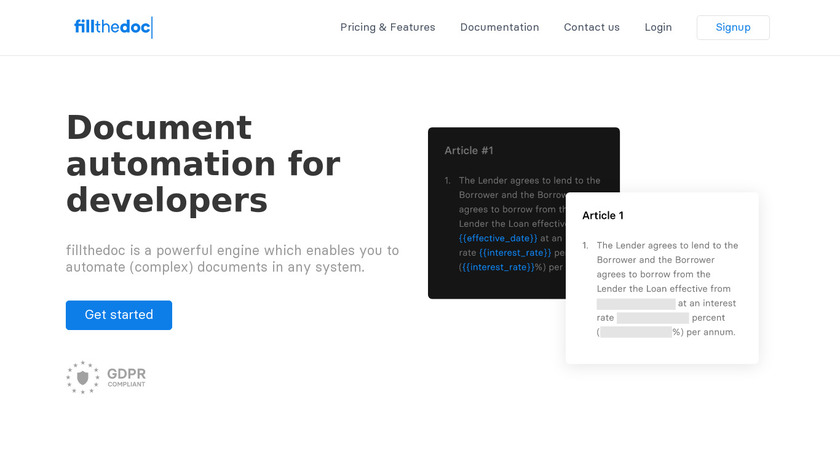The width and height of the screenshot is (840, 472).
Task: Click the white 'Article 1' card heading
Action: pyautogui.click(x=603, y=215)
